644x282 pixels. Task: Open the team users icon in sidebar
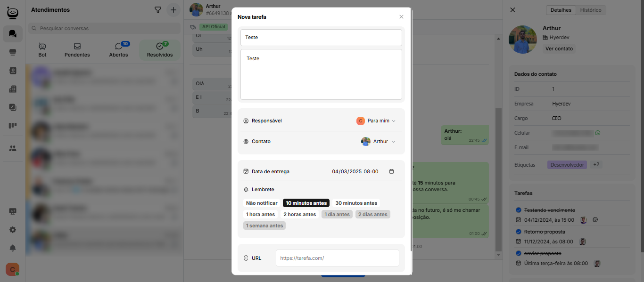[x=13, y=148]
